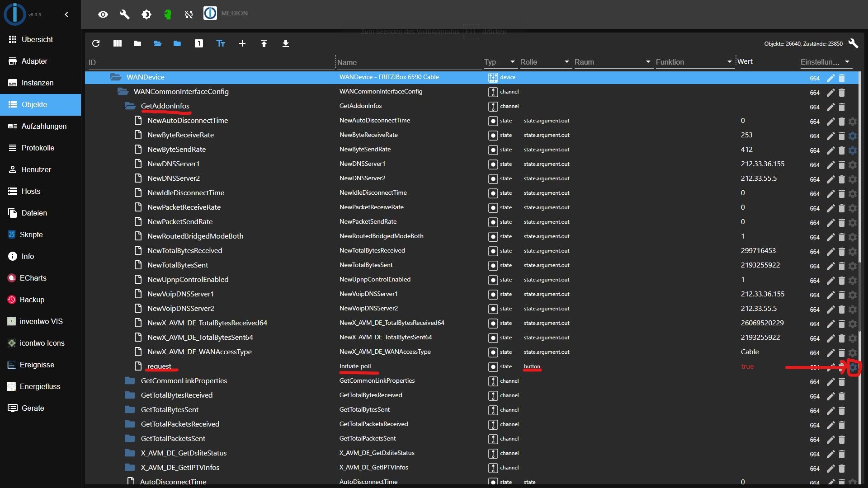Click the ioBroker logo top left
Viewport: 868px width, 488px height.
coord(15,14)
